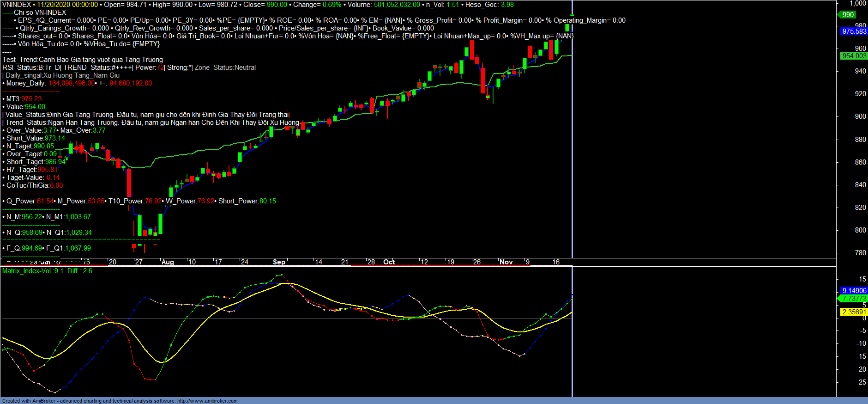Click the Aug label on date axis
The width and height of the screenshot is (868, 404).
(x=168, y=262)
